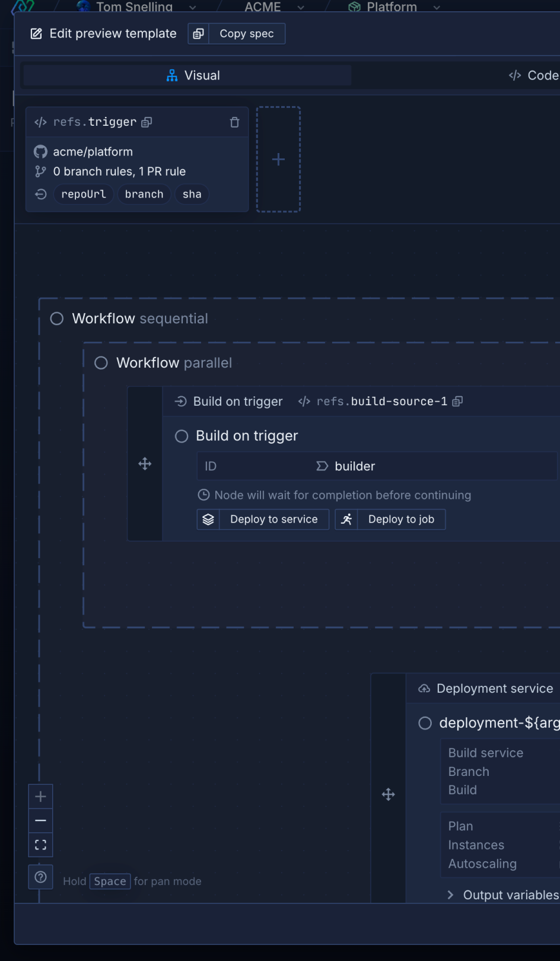
Task: Select the Workflow parallel radio circle
Action: [101, 363]
